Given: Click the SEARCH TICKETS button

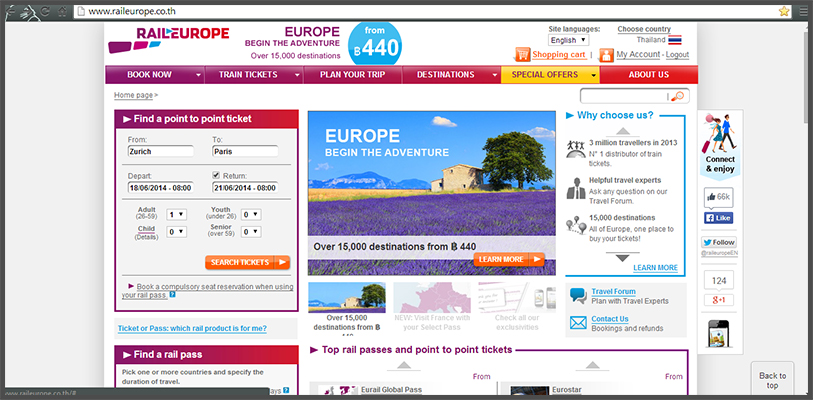Looking at the screenshot, I should 247,263.
